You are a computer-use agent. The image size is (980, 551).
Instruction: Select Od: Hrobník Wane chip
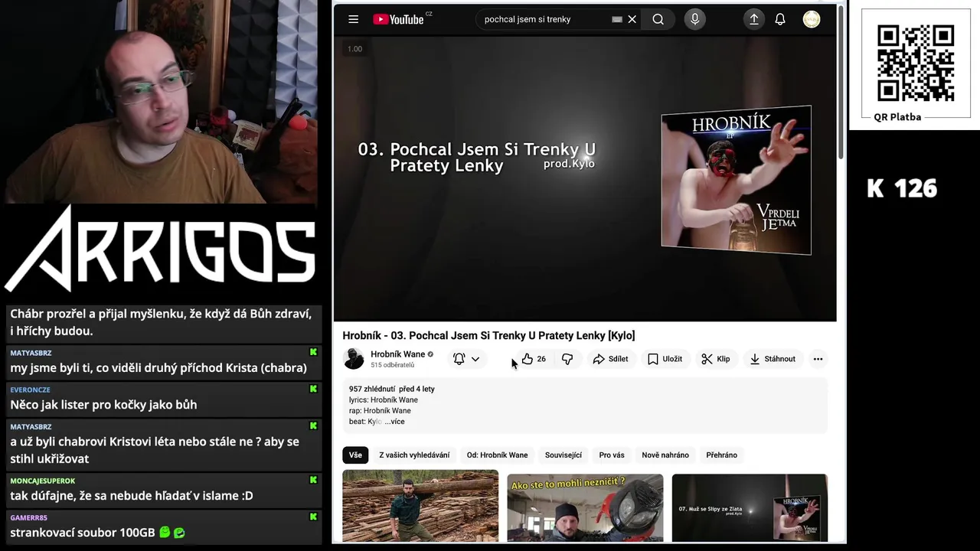click(x=497, y=455)
